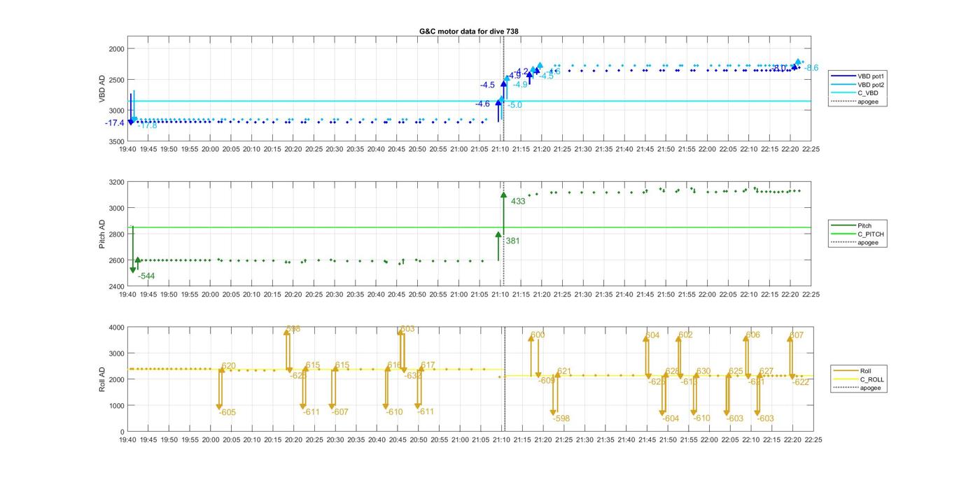The image size is (980, 485).
Task: Select the 'apogee' entry in the Roll legend
Action: click(x=857, y=388)
